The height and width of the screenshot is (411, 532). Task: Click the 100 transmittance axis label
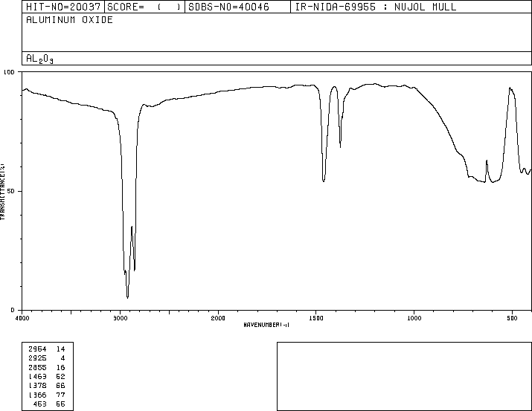click(9, 72)
